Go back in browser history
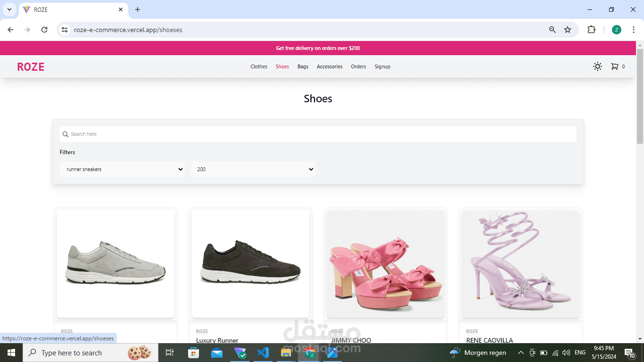644x362 pixels. [10, 30]
